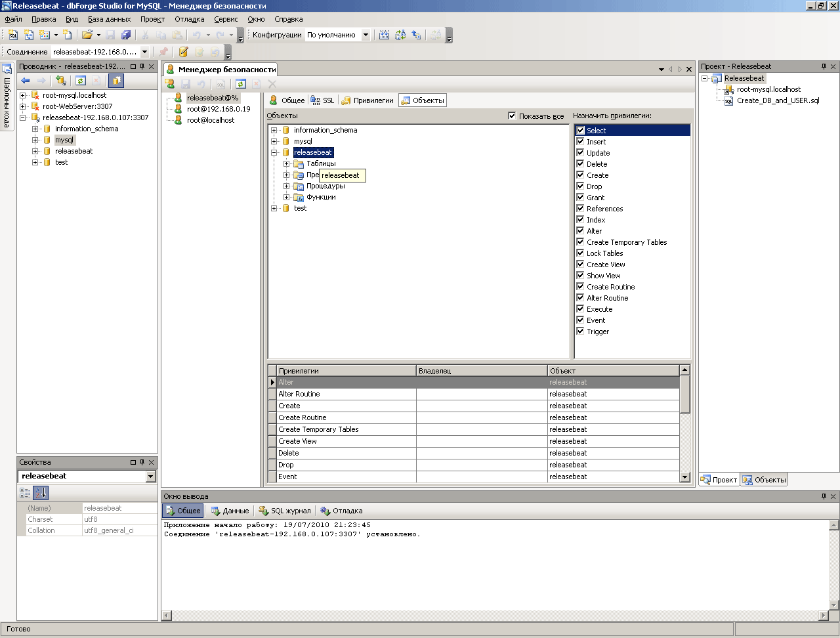
Task: Refresh the Проводник explorer tree
Action: 81,81
